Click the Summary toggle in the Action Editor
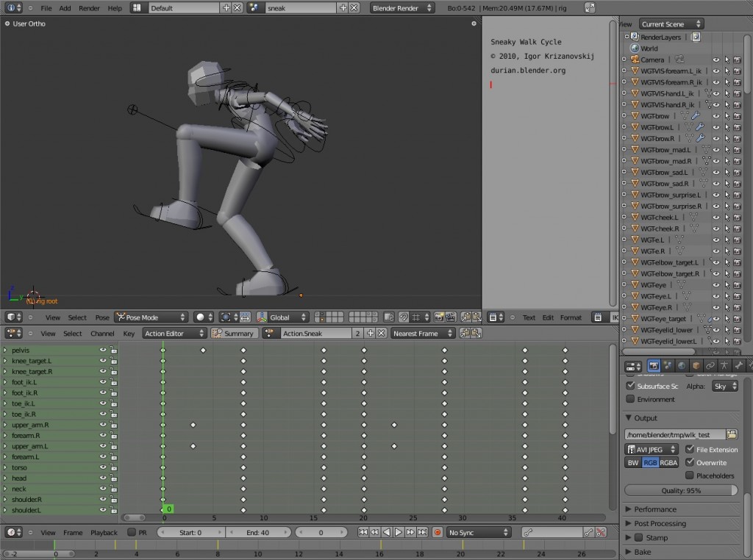 [x=233, y=332]
